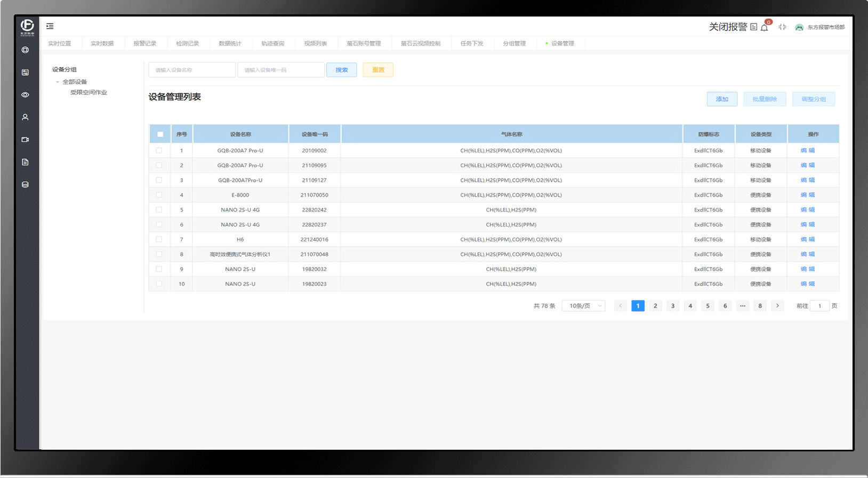
Task: Open the 轨迹查询 tab
Action: click(272, 44)
